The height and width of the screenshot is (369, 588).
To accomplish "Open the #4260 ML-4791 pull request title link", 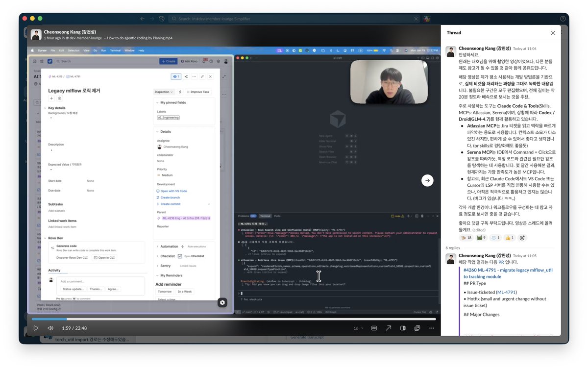I will [x=508, y=273].
